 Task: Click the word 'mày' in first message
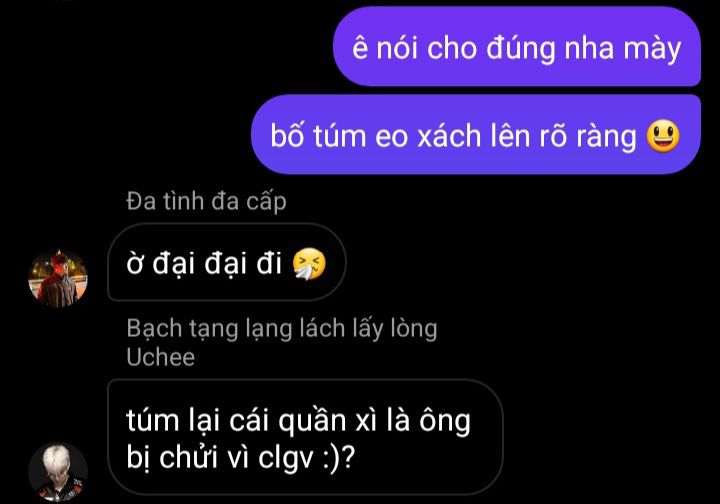point(652,49)
